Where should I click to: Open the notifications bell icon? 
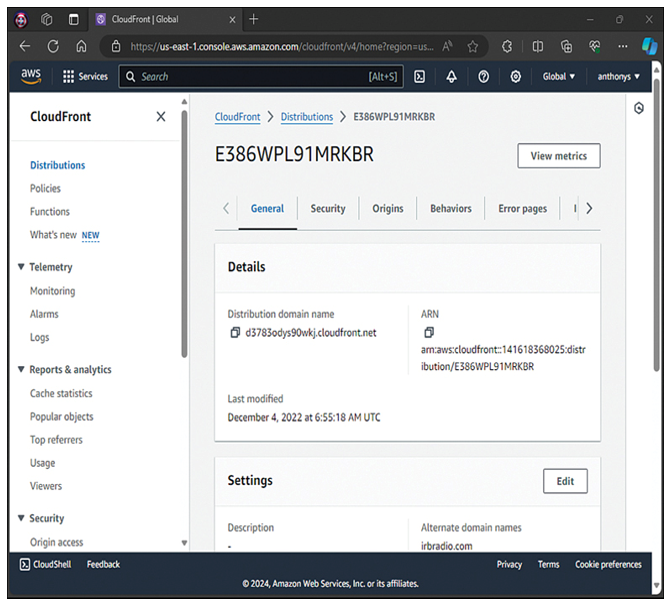coord(451,77)
